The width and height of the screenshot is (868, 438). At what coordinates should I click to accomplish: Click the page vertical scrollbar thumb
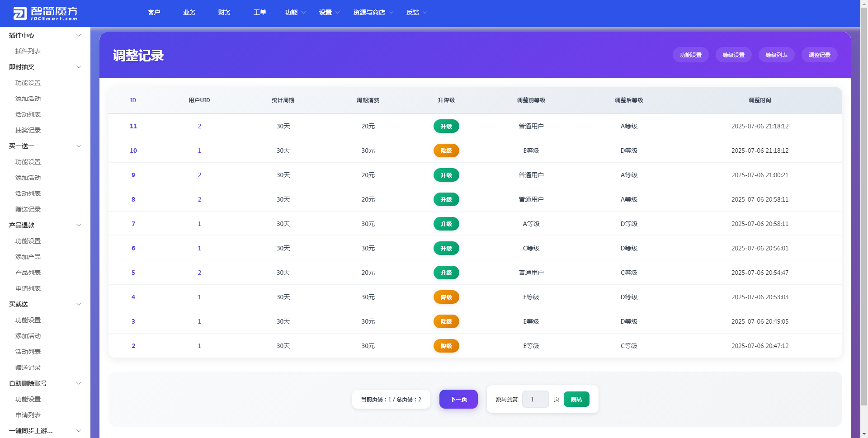[864, 206]
